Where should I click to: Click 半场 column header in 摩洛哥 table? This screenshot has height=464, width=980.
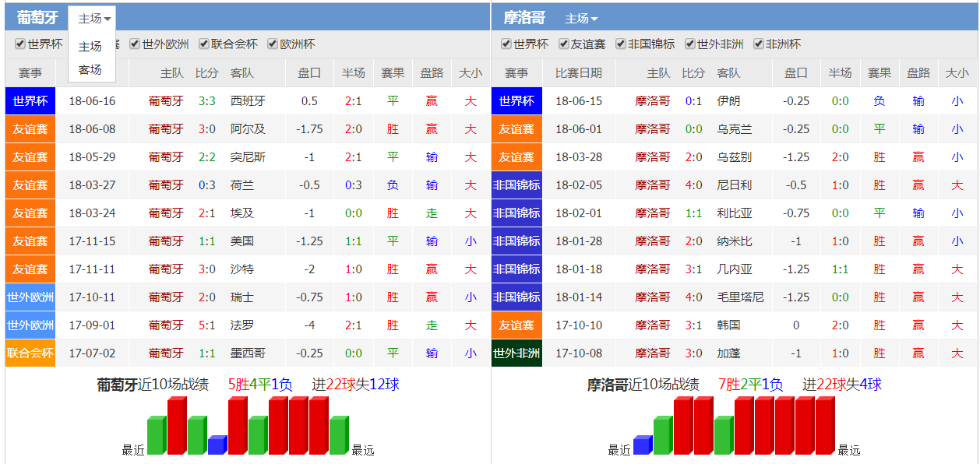point(840,73)
